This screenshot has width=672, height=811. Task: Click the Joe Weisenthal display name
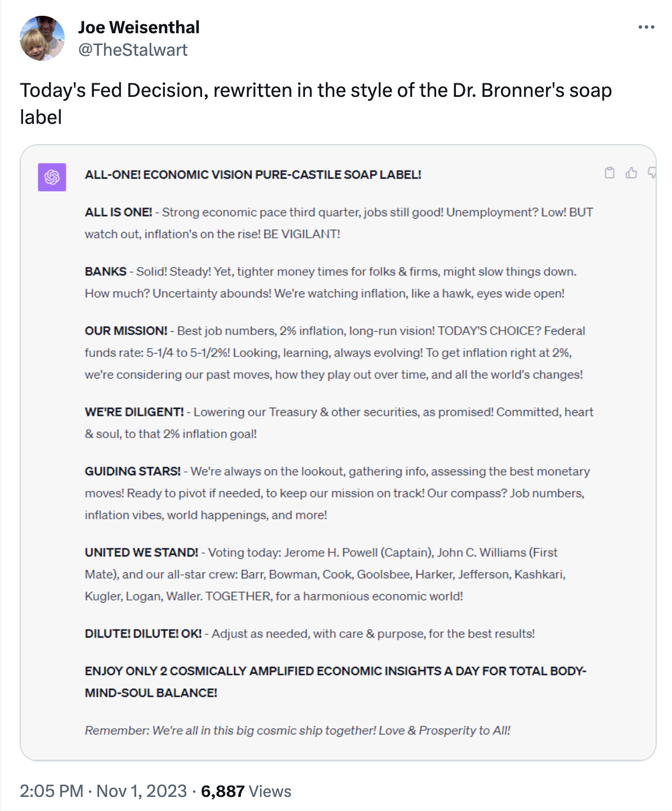138,27
